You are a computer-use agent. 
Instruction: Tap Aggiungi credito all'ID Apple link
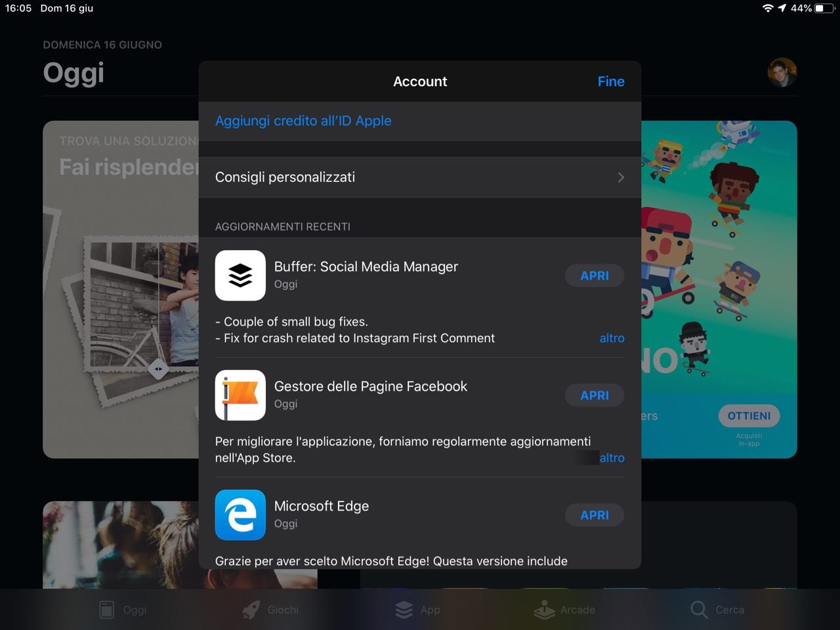click(303, 121)
